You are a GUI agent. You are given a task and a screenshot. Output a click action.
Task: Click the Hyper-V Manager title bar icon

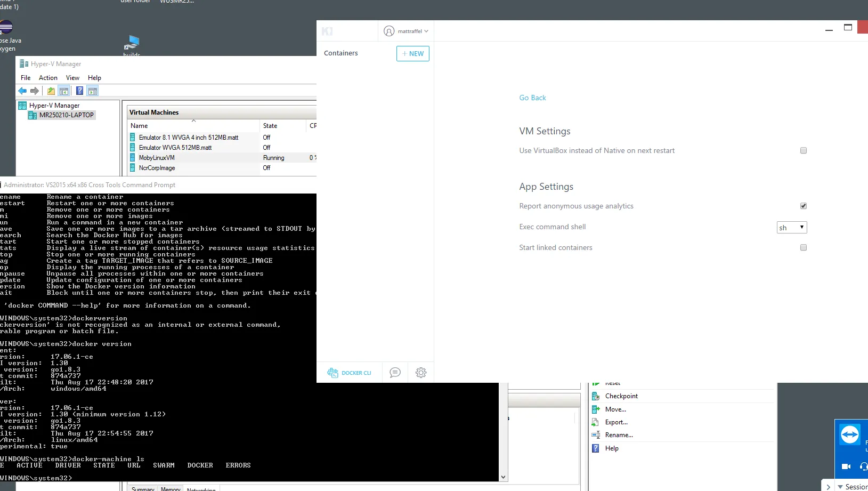click(x=24, y=64)
